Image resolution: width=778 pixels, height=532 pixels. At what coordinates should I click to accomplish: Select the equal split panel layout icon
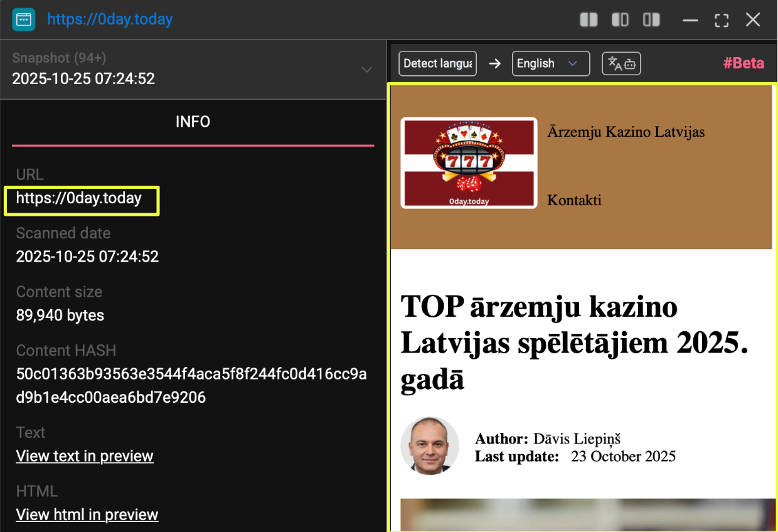[589, 20]
